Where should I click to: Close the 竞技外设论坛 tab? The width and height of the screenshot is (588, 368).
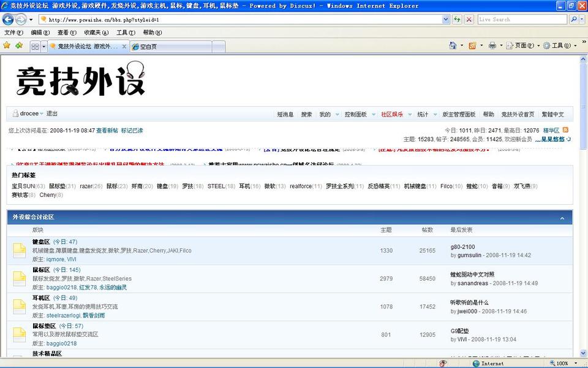click(124, 47)
